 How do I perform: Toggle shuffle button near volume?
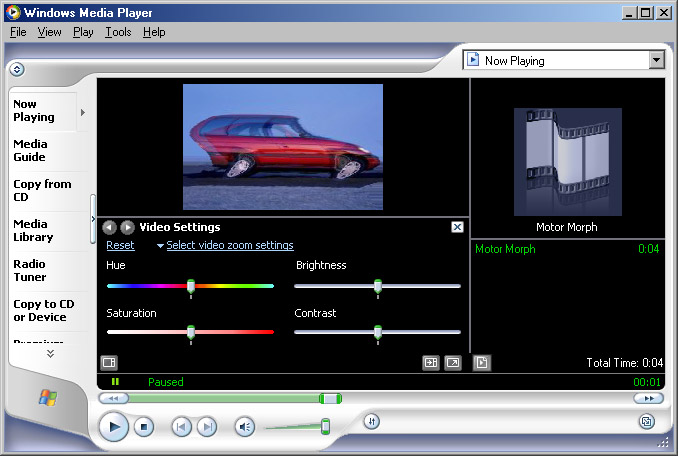coord(372,421)
